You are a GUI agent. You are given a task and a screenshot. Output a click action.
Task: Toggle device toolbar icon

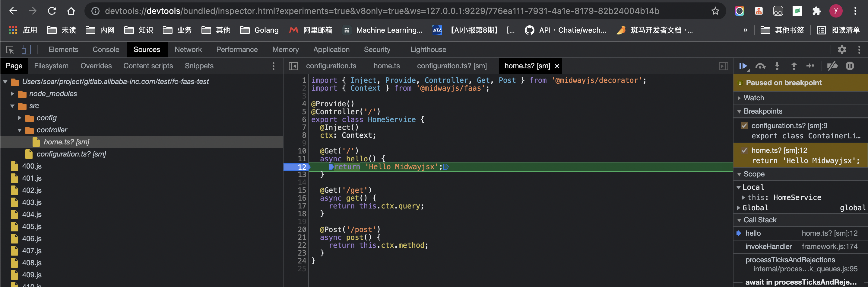(26, 50)
